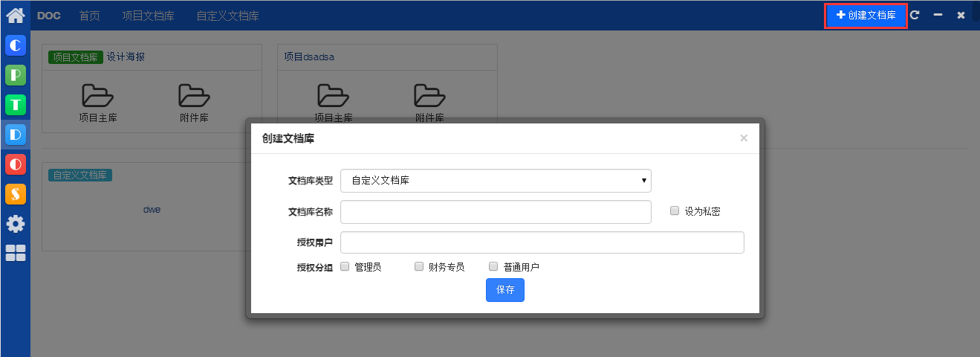
Task: Close the DOC window
Action: pyautogui.click(x=961, y=15)
